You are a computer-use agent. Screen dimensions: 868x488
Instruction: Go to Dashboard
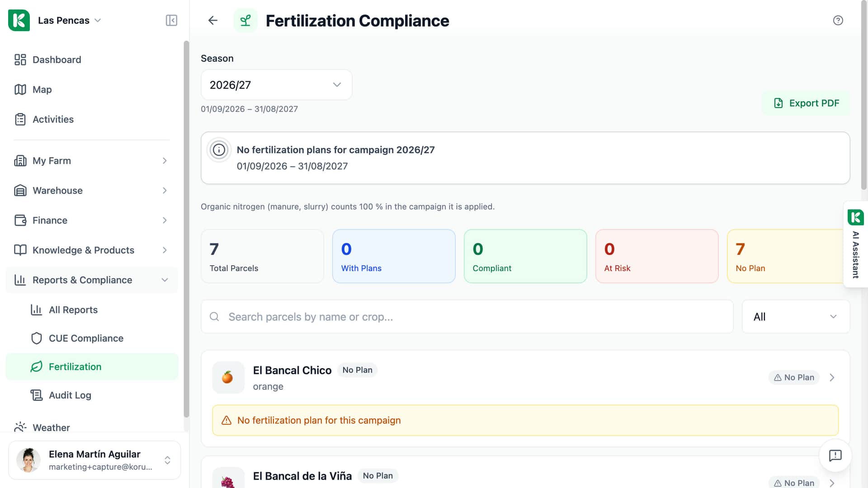coord(92,60)
